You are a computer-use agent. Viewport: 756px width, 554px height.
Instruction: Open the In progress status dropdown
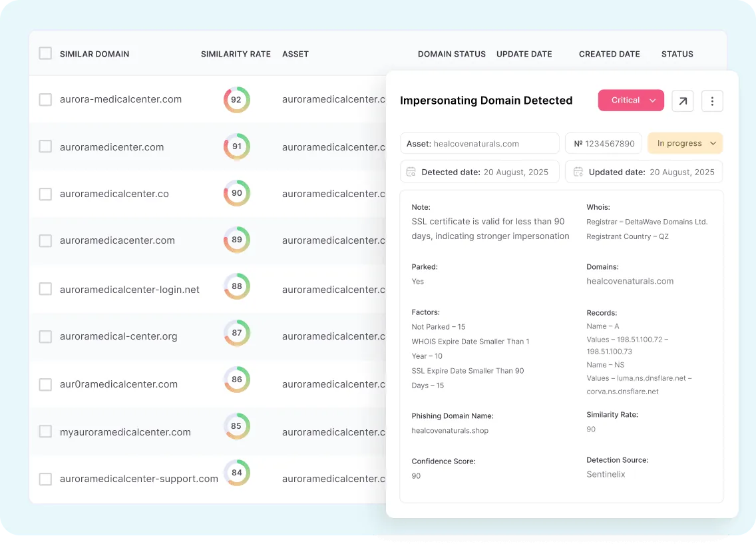[x=685, y=143]
